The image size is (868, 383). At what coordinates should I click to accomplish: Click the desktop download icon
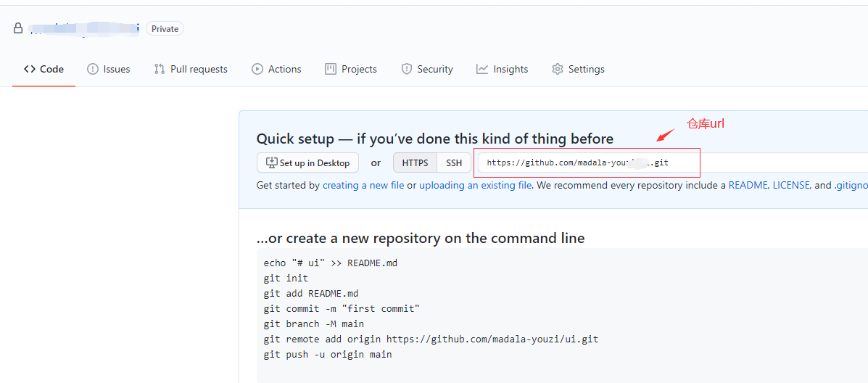271,162
